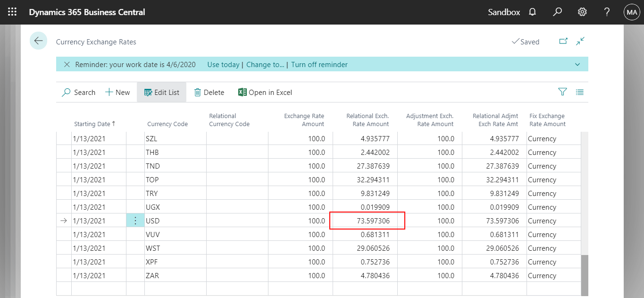Toggle the Starting Date sort order
The image size is (644, 298).
pos(94,124)
